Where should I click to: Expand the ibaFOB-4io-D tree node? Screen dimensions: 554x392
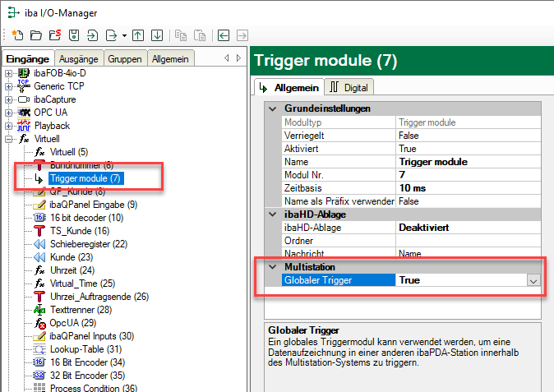(x=9, y=73)
